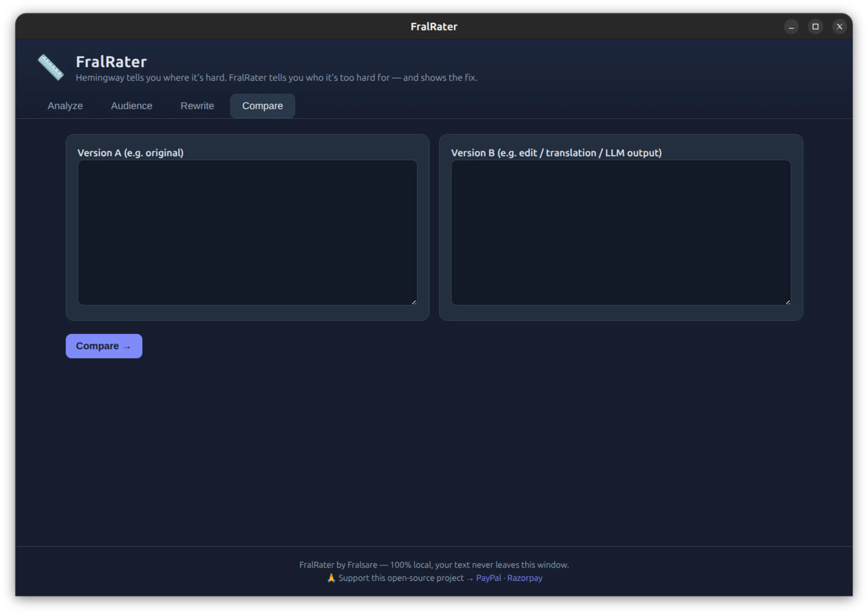868x613 pixels.
Task: Focus the Version B text area
Action: (x=621, y=232)
